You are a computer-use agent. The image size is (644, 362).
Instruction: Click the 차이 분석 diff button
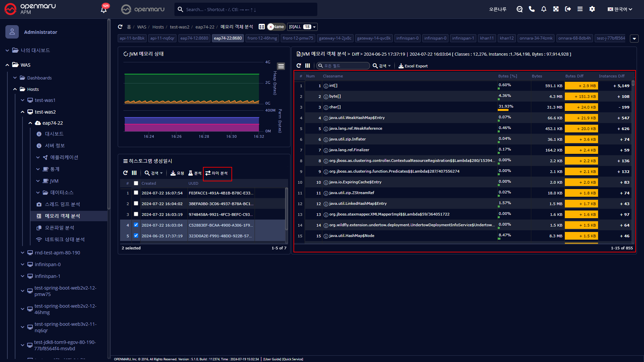[x=217, y=173]
